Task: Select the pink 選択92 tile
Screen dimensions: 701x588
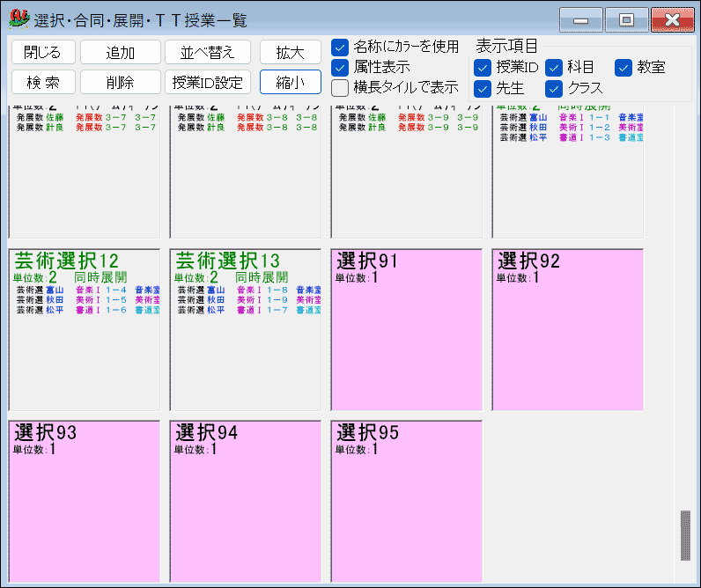Action: [568, 330]
